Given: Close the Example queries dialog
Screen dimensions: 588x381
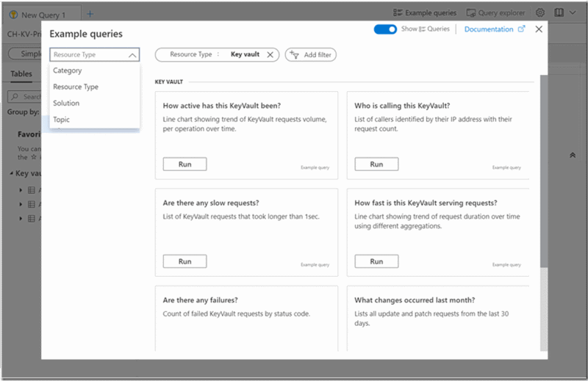Looking at the screenshot, I should coord(539,29).
